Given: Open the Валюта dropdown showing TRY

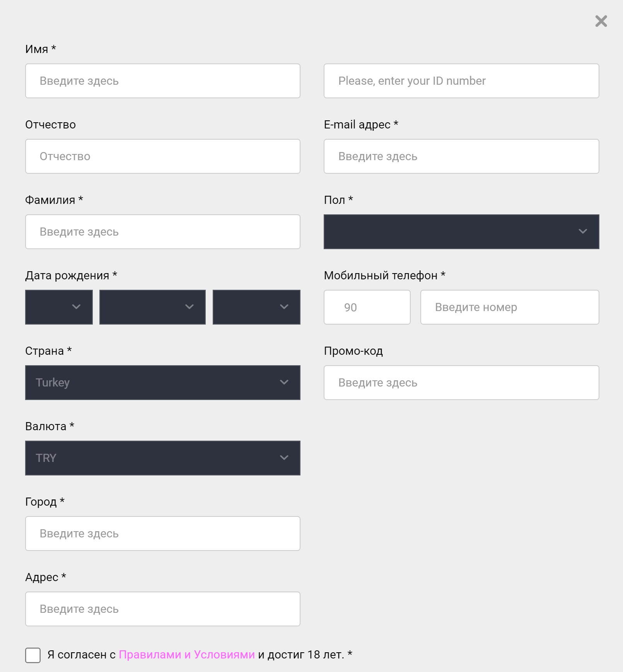Looking at the screenshot, I should point(163,458).
